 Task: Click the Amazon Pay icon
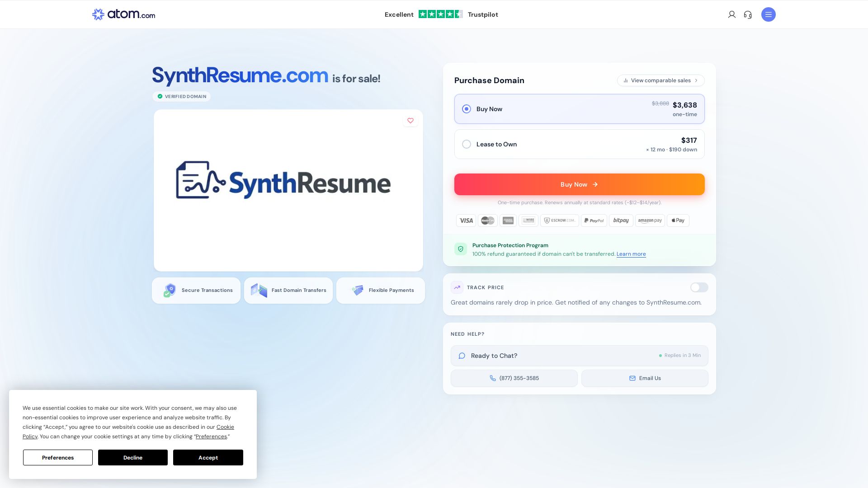650,221
